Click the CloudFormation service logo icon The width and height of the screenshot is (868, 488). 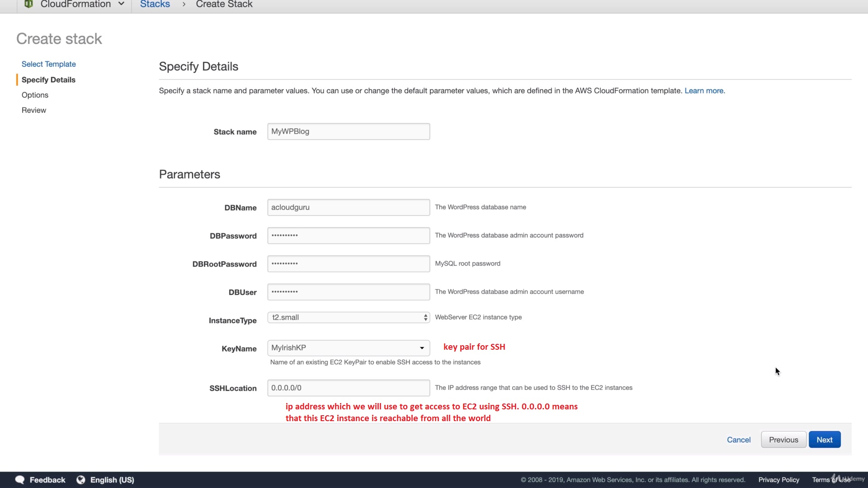[x=28, y=4]
